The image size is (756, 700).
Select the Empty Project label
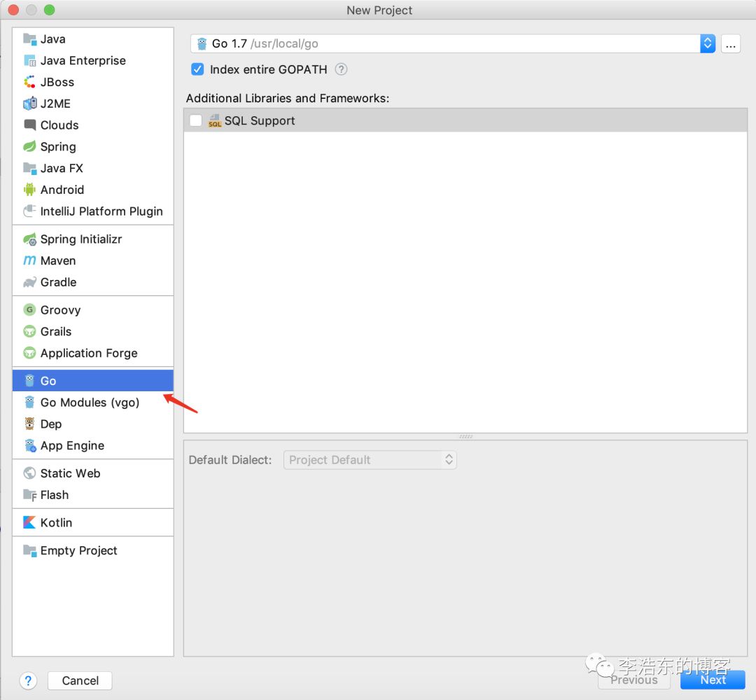click(78, 551)
